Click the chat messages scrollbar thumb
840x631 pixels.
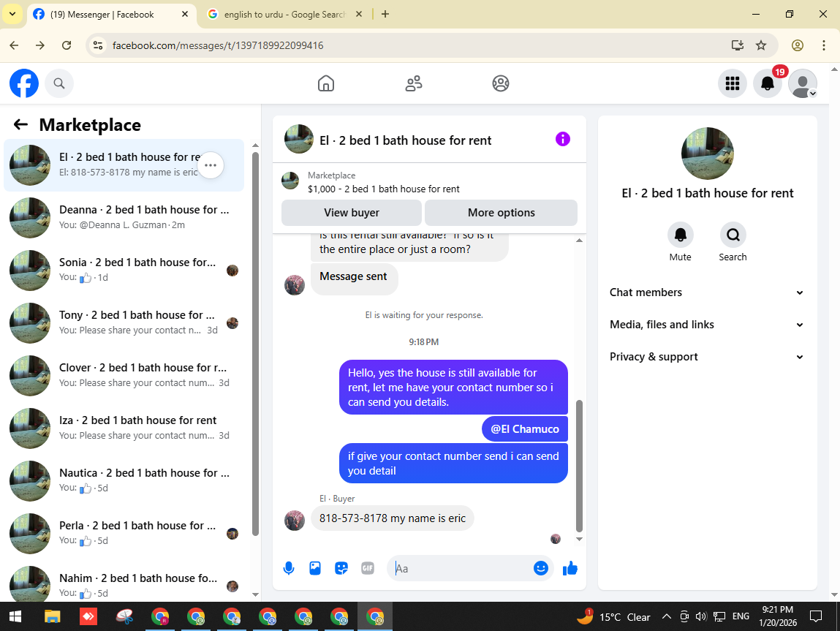tap(579, 465)
